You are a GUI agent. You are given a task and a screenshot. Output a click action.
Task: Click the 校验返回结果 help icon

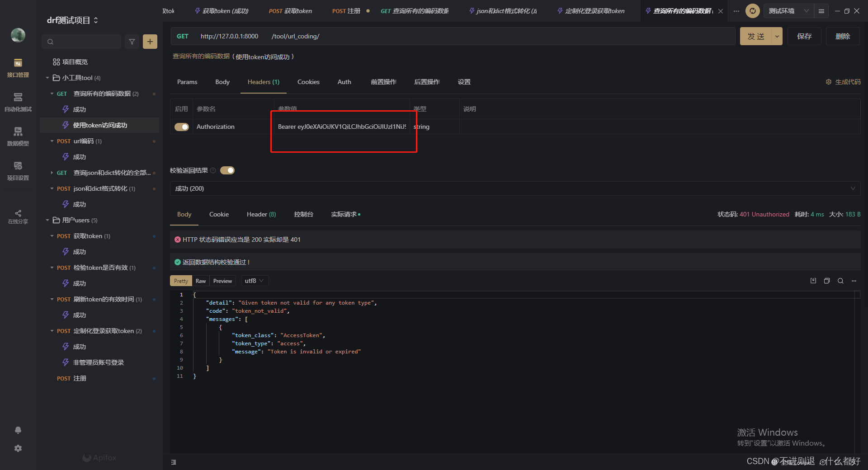213,170
